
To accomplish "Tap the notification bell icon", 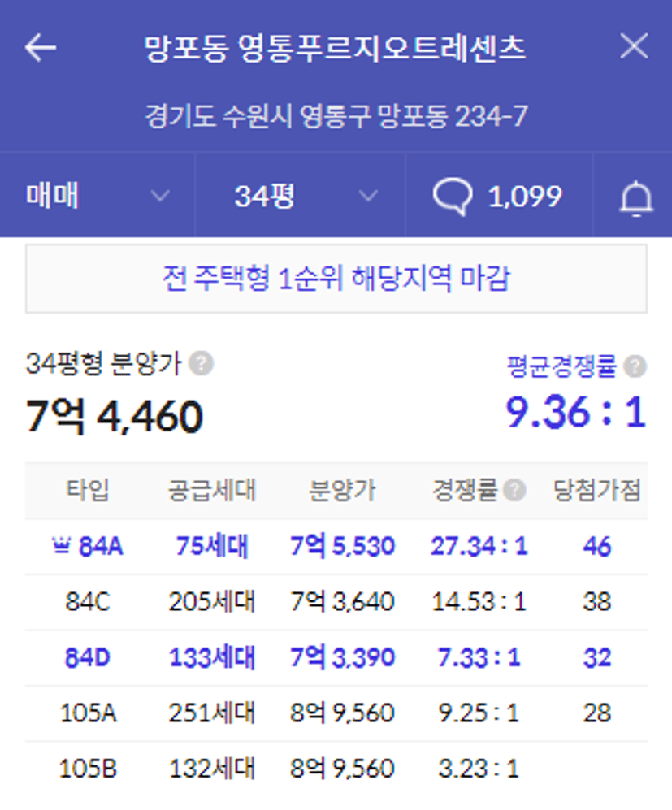I will 636,198.
